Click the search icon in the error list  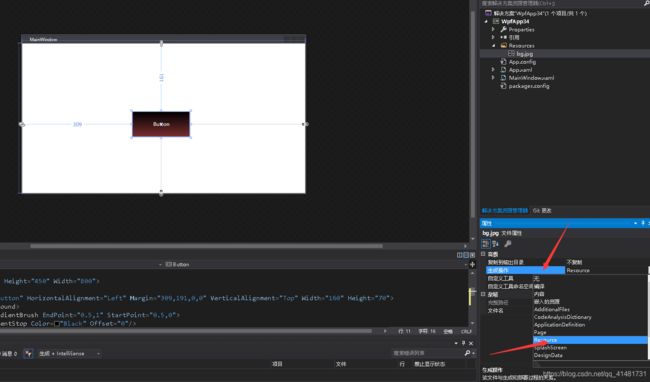(x=467, y=353)
